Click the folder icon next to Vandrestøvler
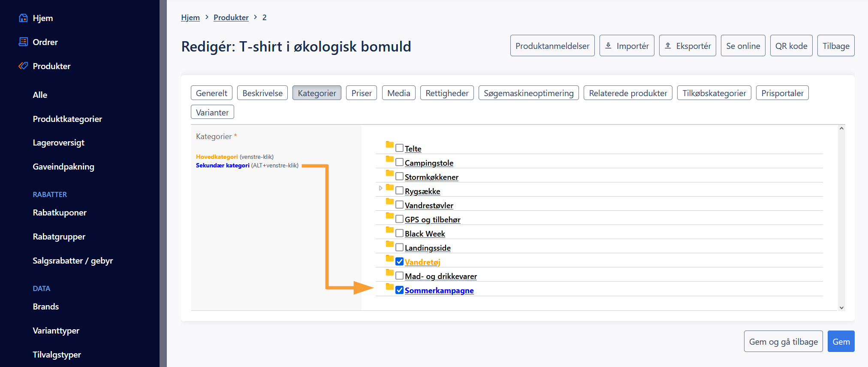Image resolution: width=868 pixels, height=367 pixels. pos(390,201)
